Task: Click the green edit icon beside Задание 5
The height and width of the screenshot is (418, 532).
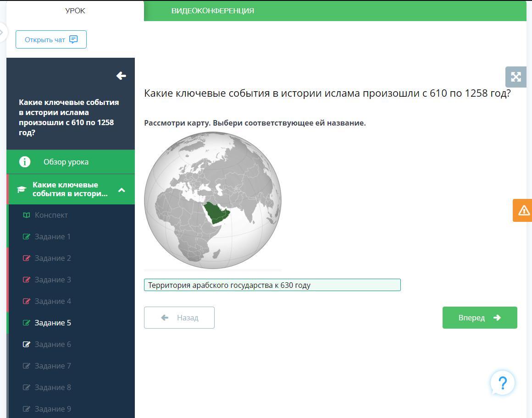Action: tap(27, 323)
